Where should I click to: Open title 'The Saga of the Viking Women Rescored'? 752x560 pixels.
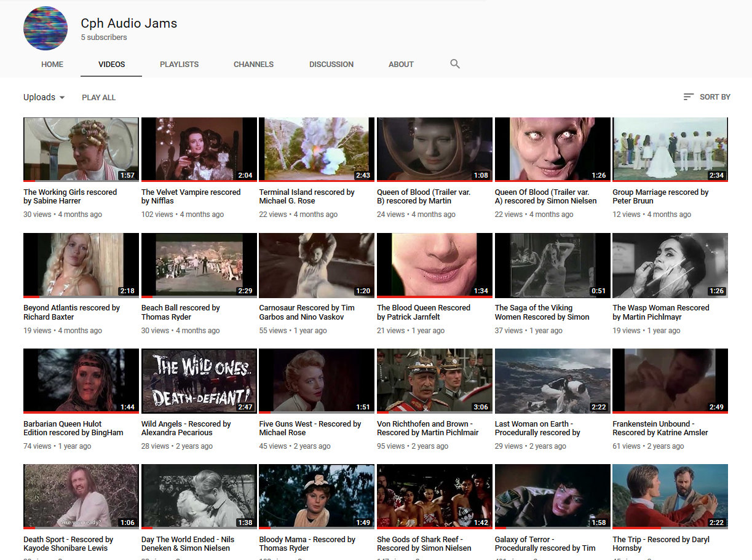pos(542,312)
